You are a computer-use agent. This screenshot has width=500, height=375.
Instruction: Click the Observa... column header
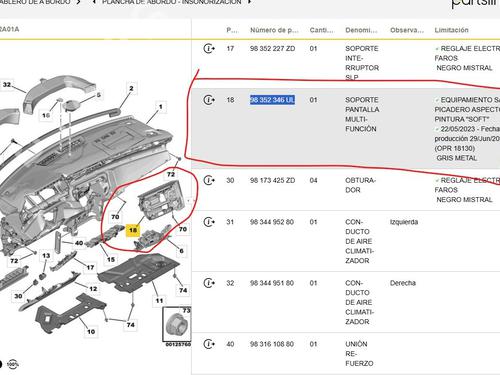pyautogui.click(x=407, y=30)
